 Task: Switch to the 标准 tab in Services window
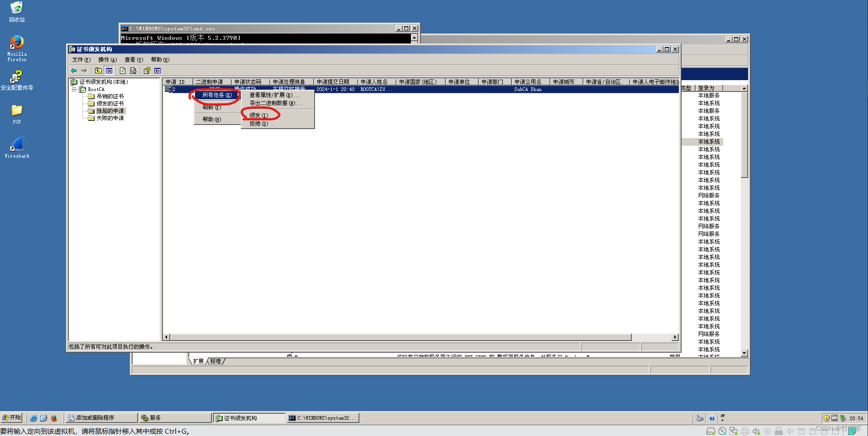[216, 361]
